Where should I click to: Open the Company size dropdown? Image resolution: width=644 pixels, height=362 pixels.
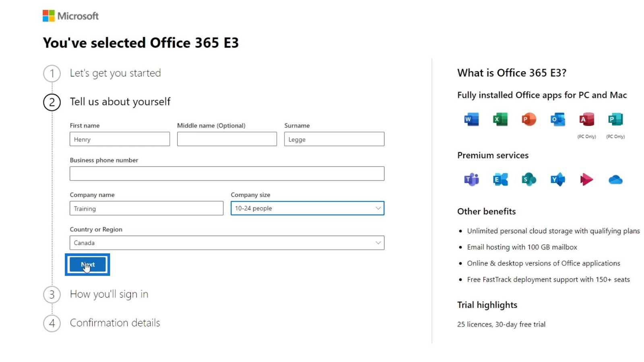(x=308, y=208)
